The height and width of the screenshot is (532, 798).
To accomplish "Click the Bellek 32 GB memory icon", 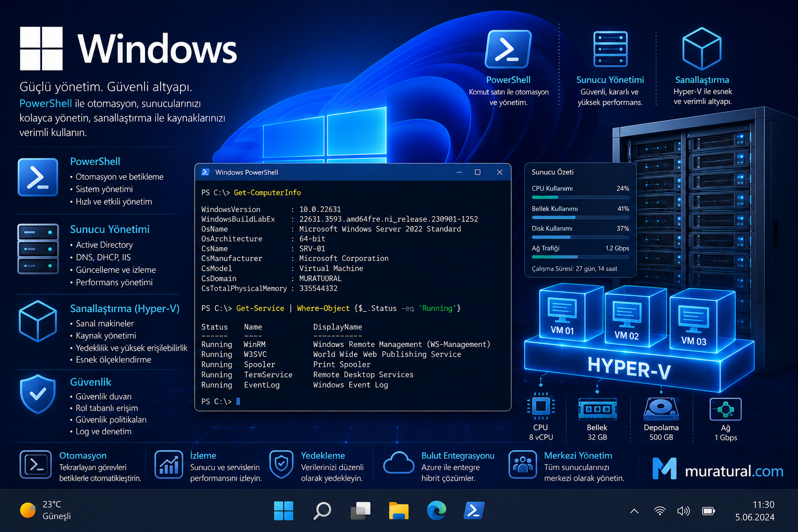I will (x=597, y=409).
